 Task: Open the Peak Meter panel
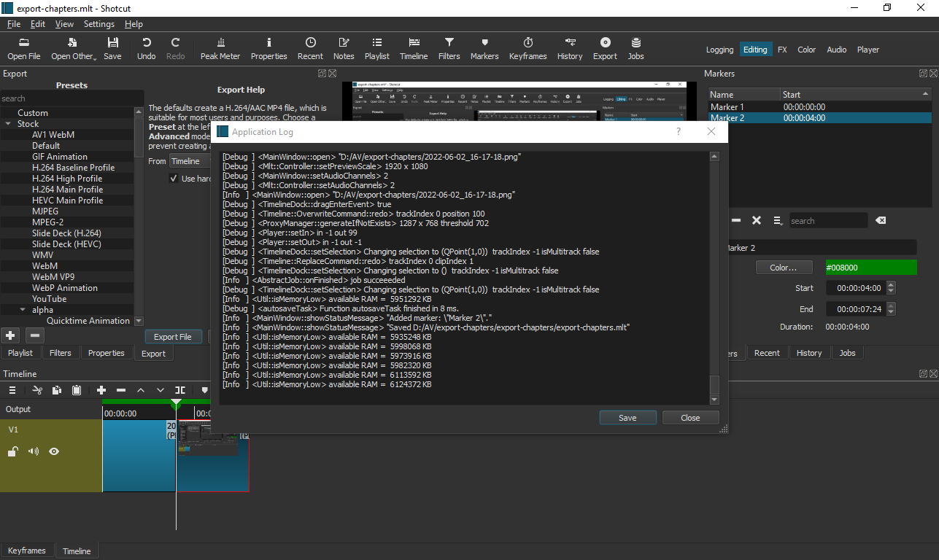220,48
